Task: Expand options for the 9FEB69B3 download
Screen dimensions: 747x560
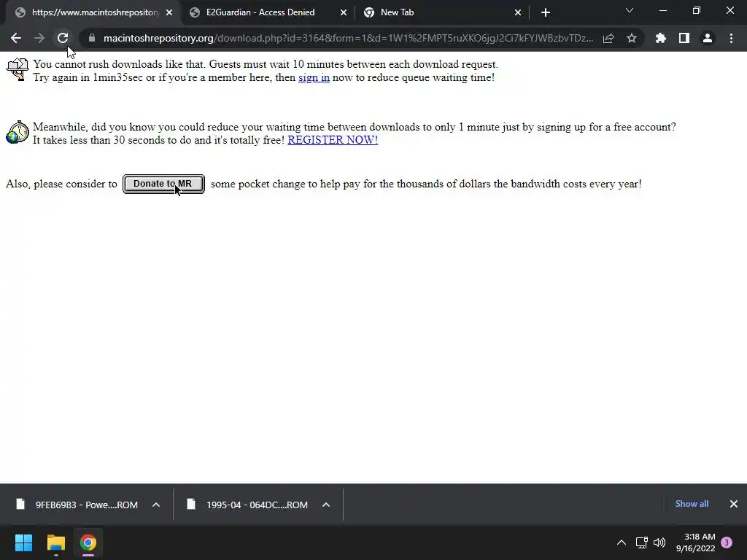Action: [156, 505]
